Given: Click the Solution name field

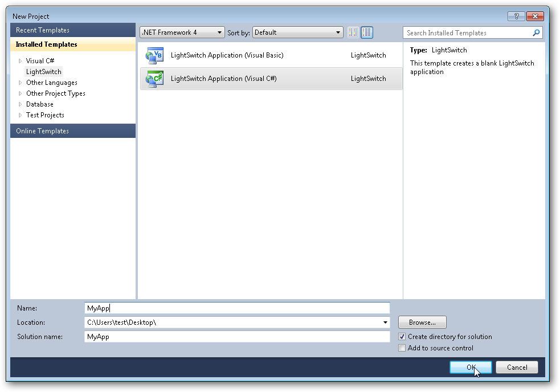Looking at the screenshot, I should (237, 337).
